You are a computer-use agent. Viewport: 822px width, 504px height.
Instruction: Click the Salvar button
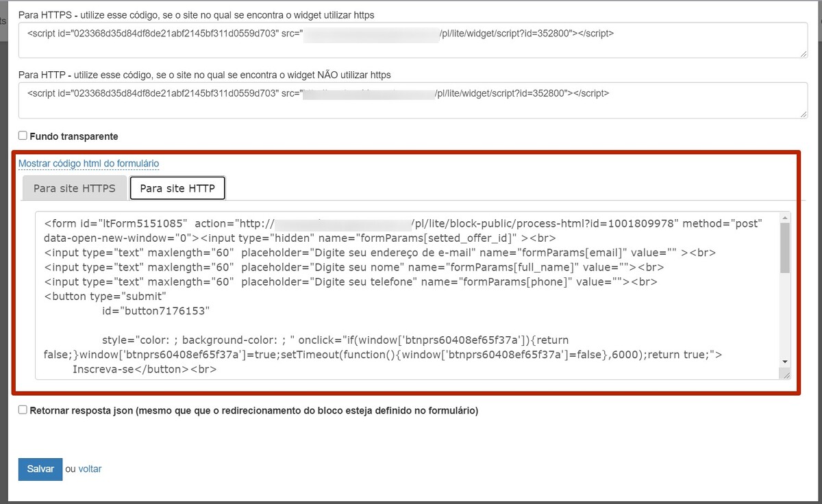pos(40,469)
